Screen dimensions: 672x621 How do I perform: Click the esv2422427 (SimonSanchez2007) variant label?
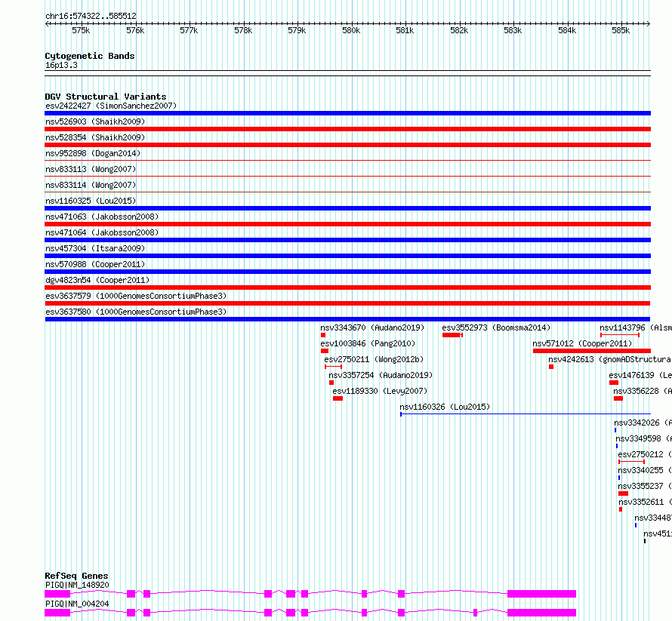pyautogui.click(x=111, y=106)
